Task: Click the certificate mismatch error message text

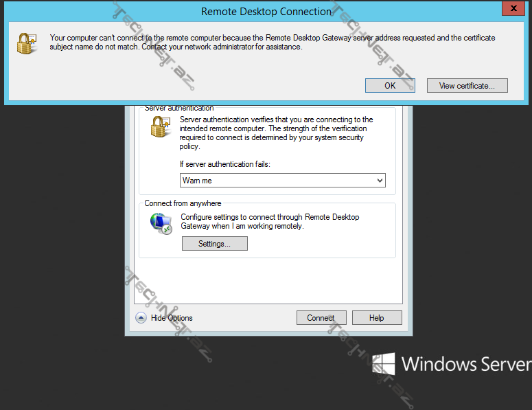Action: pyautogui.click(x=273, y=43)
